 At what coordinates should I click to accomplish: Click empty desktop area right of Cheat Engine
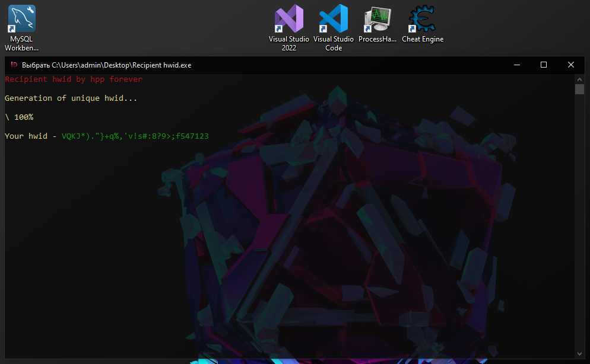tap(510, 27)
